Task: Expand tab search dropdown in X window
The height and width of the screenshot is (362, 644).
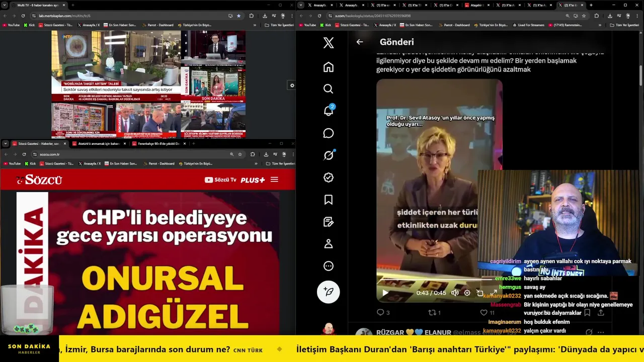Action: tap(300, 5)
